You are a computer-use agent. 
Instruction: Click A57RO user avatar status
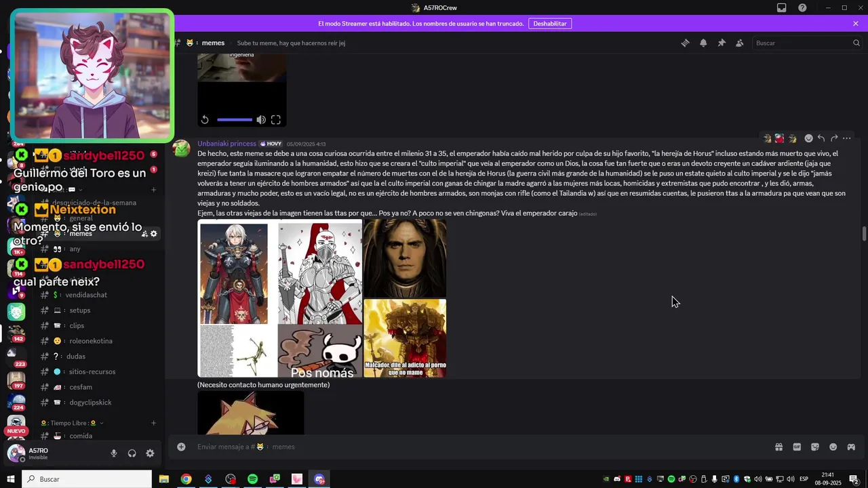click(16, 453)
